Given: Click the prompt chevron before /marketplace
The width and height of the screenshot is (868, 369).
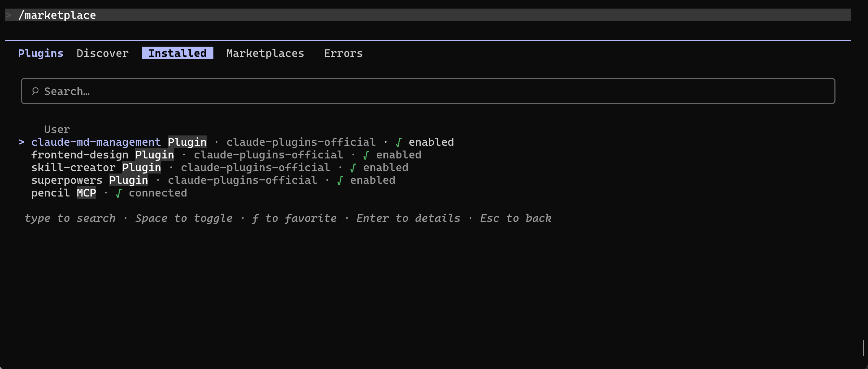Looking at the screenshot, I should [x=9, y=15].
